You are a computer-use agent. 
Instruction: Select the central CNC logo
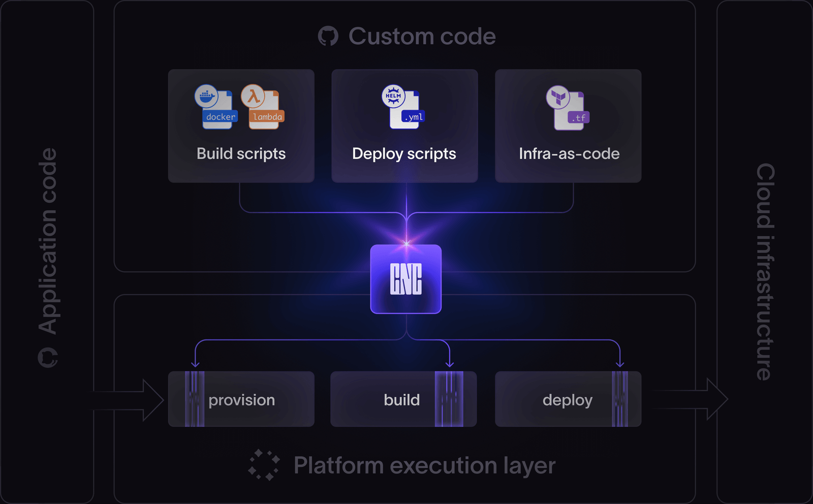pyautogui.click(x=406, y=278)
